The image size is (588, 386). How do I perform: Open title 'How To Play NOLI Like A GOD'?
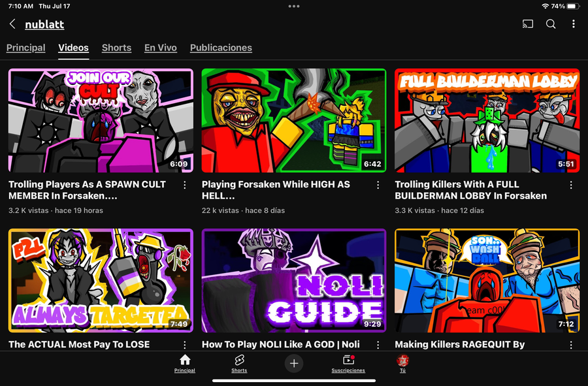click(280, 344)
